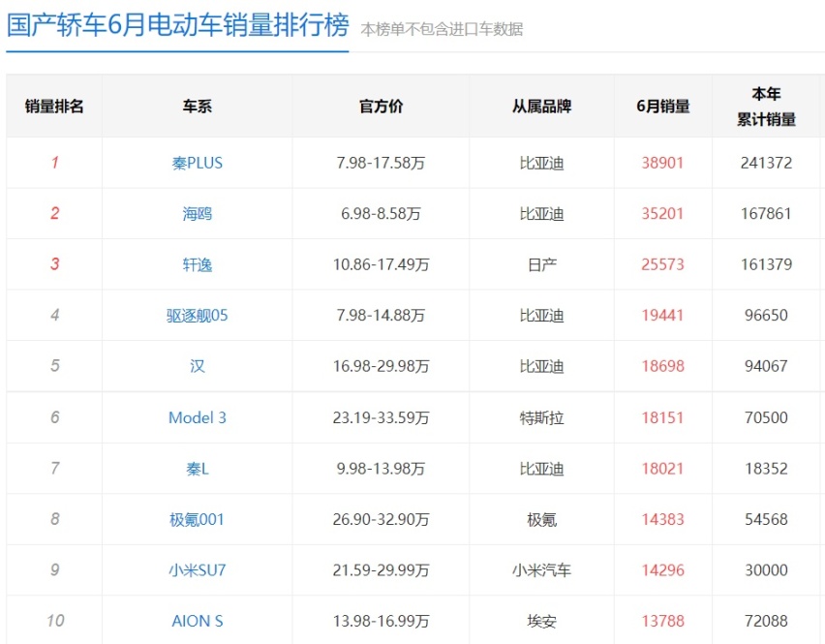This screenshot has height=644, width=825.
Task: Click cumulative sales value 70500
Action: 766,417
